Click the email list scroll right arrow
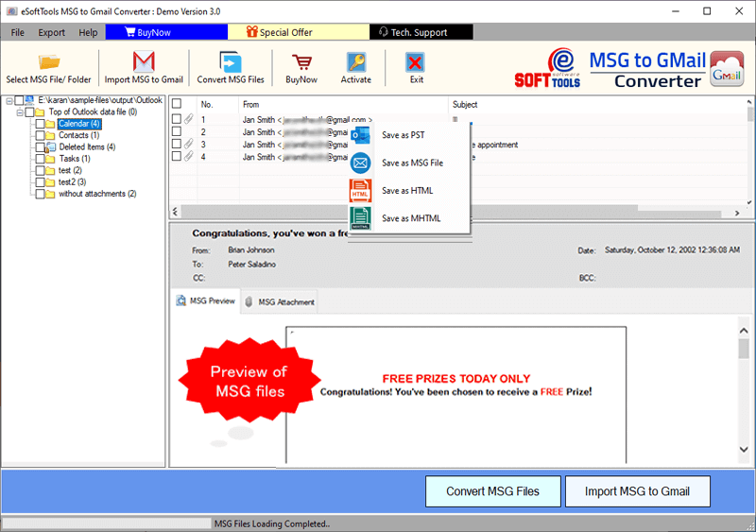 (x=737, y=213)
